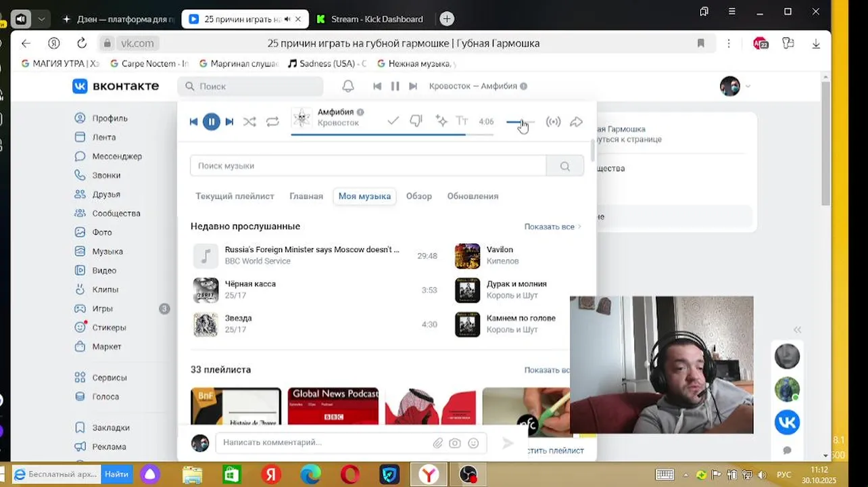
Task: Play Звезда by 25/17
Action: (x=315, y=324)
